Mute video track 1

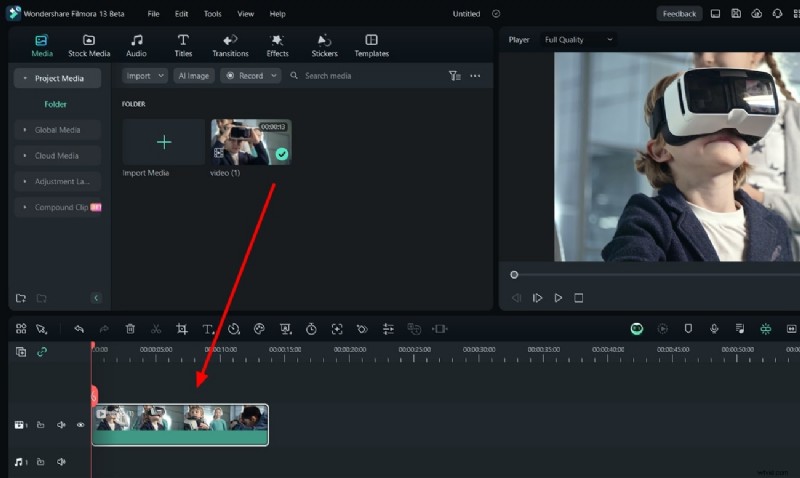pyautogui.click(x=61, y=424)
